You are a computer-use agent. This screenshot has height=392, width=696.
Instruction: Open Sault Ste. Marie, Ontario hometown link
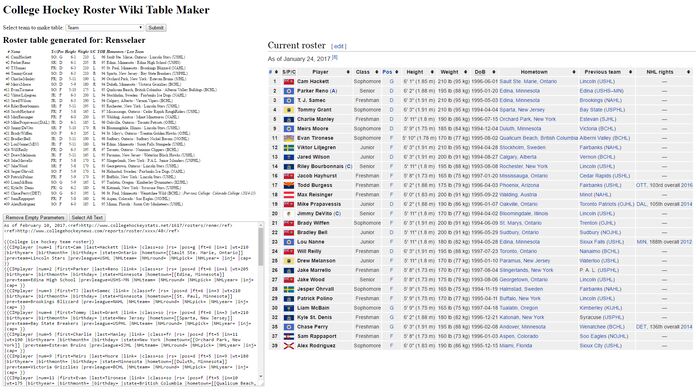tap(528, 82)
